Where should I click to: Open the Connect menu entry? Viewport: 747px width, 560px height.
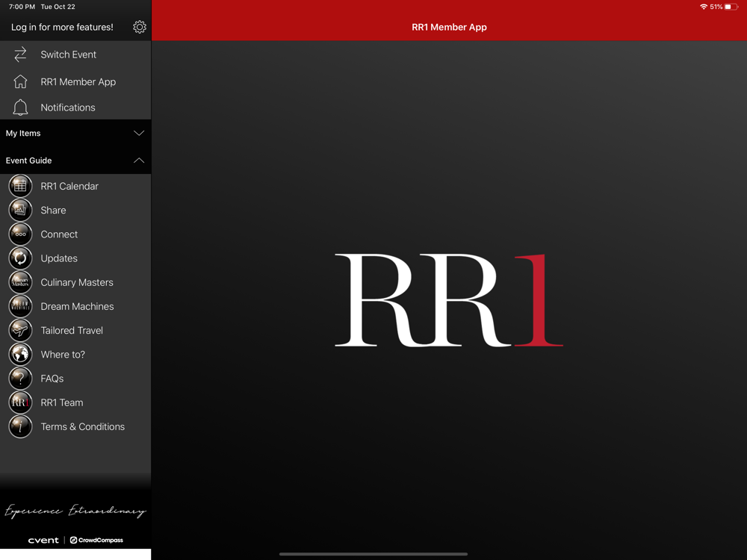pyautogui.click(x=75, y=234)
